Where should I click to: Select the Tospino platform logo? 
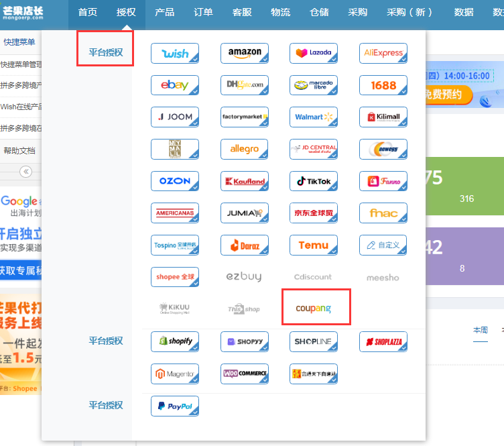tap(175, 245)
